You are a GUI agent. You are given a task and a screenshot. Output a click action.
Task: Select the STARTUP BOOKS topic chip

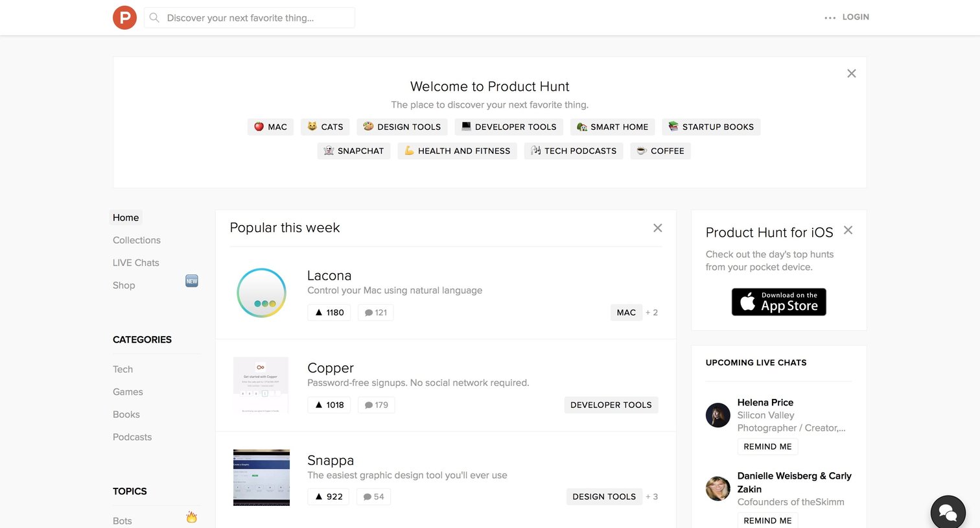pyautogui.click(x=711, y=127)
